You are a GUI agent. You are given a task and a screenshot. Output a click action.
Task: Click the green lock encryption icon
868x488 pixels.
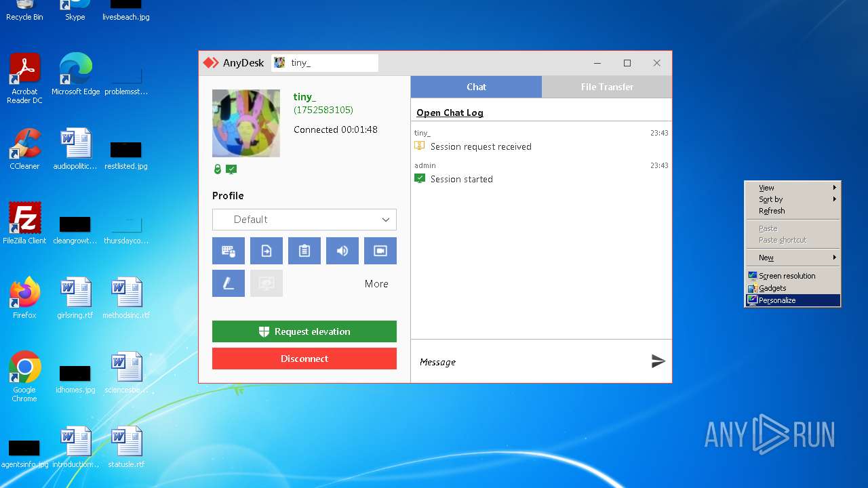[x=218, y=169]
